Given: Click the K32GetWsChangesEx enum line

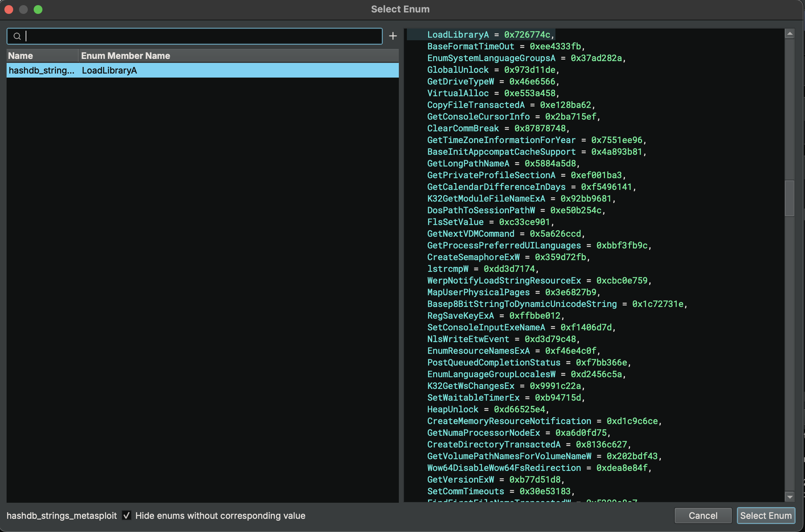Looking at the screenshot, I should (x=506, y=386).
